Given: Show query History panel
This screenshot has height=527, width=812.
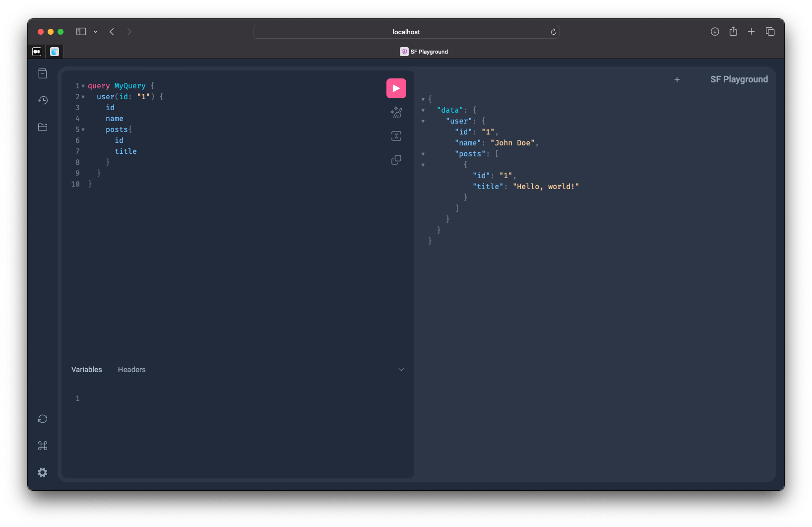Looking at the screenshot, I should (43, 100).
